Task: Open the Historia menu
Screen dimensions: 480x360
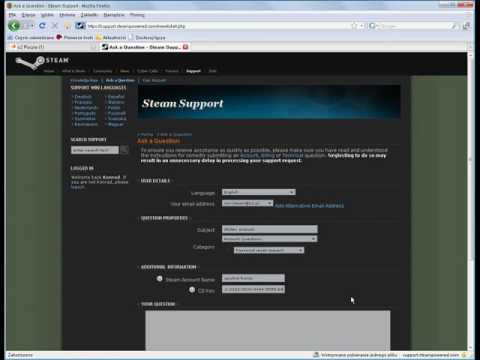Action: (67, 15)
